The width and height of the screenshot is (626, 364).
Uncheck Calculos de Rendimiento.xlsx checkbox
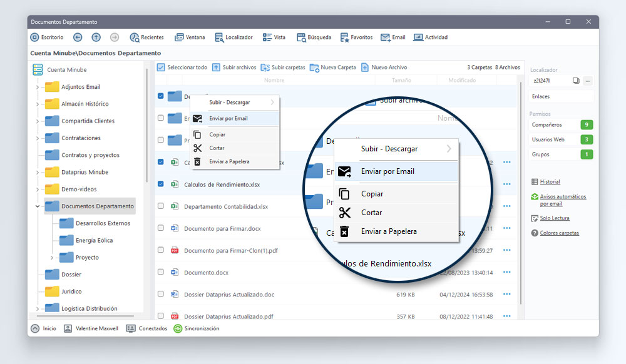click(x=160, y=184)
